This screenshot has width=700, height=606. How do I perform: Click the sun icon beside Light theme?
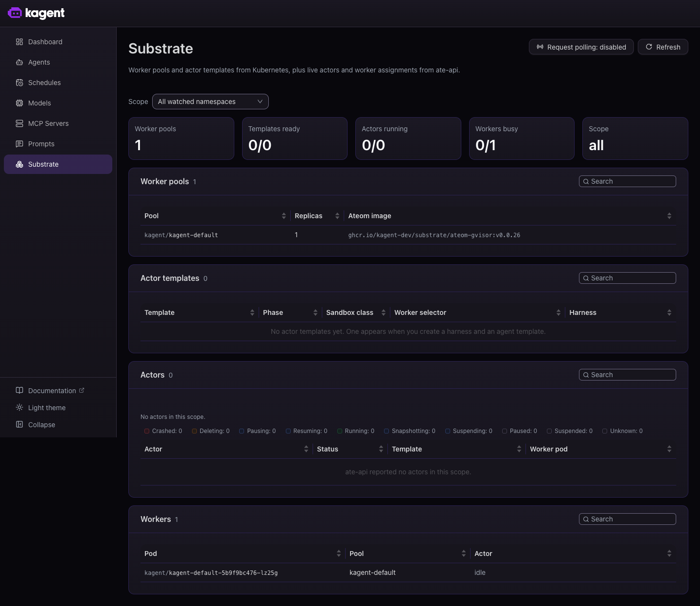coord(19,407)
